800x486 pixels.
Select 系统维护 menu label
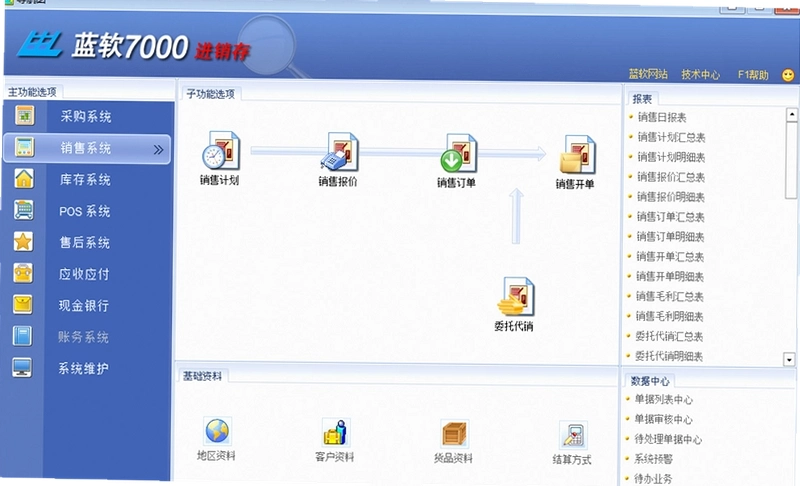click(83, 369)
